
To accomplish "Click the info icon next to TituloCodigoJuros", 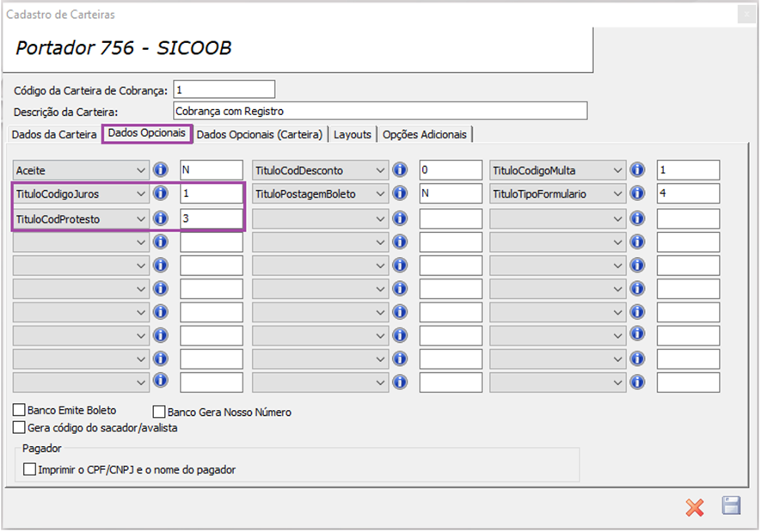I will pos(161,193).
